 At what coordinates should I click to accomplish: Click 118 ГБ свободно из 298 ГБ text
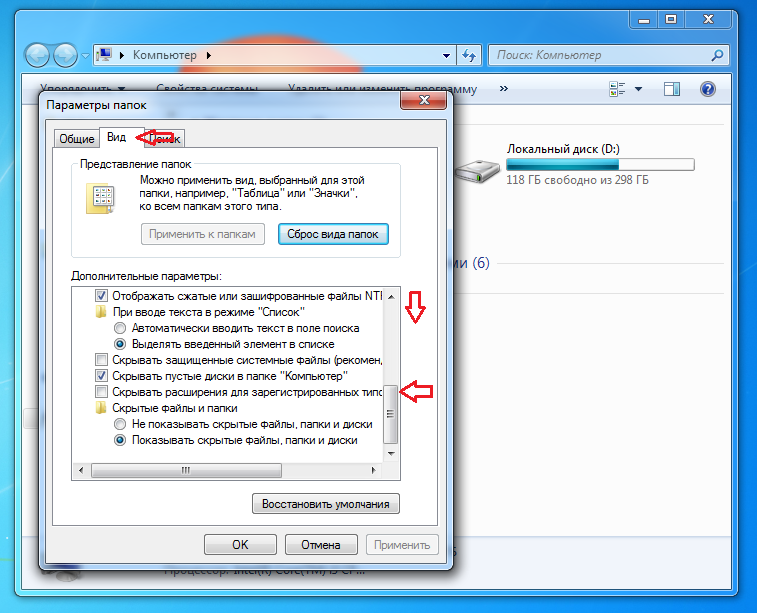point(577,180)
